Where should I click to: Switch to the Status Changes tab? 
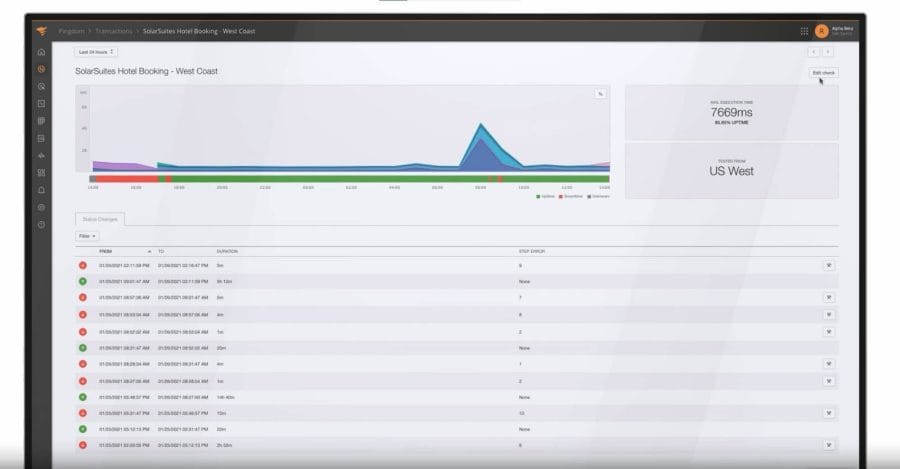point(100,219)
